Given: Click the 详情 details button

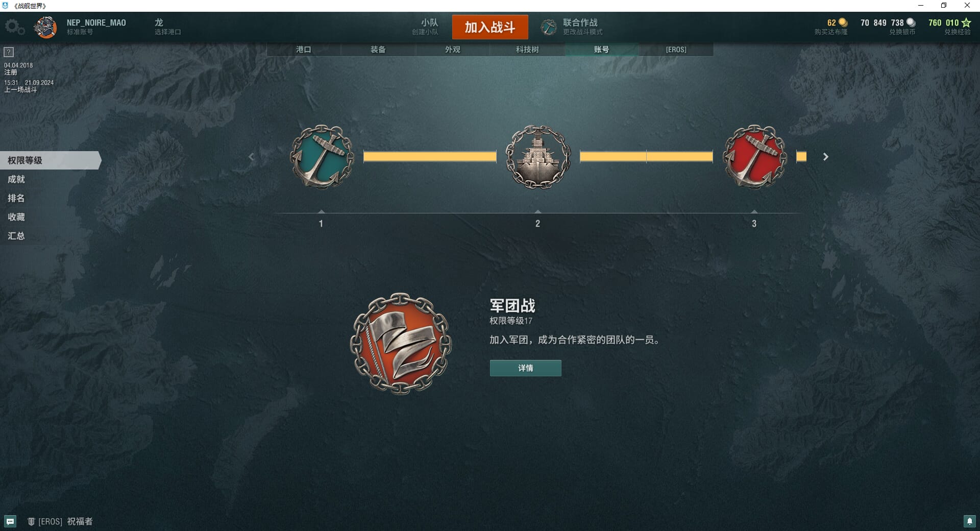Looking at the screenshot, I should 526,368.
